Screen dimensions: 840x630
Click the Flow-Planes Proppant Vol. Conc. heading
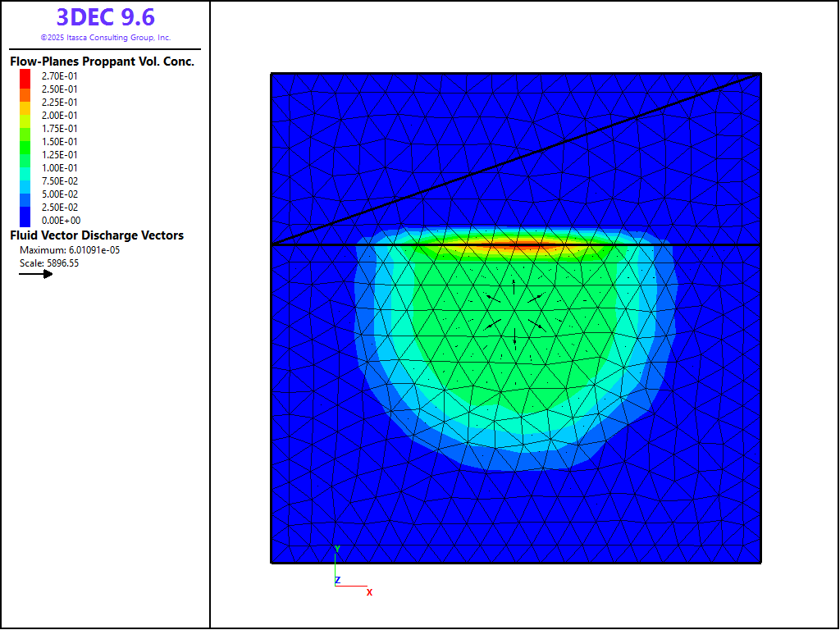(102, 62)
